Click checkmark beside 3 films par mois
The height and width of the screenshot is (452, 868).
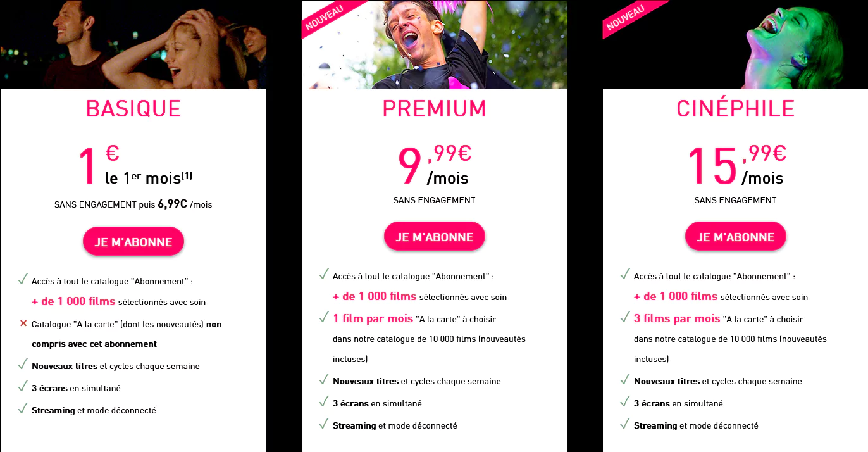[x=625, y=317]
